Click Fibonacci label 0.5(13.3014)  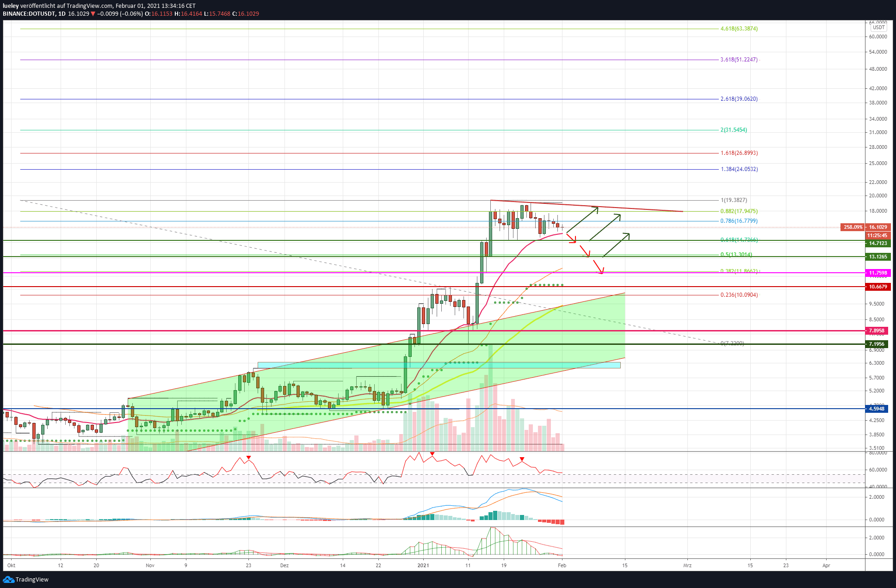[736, 255]
